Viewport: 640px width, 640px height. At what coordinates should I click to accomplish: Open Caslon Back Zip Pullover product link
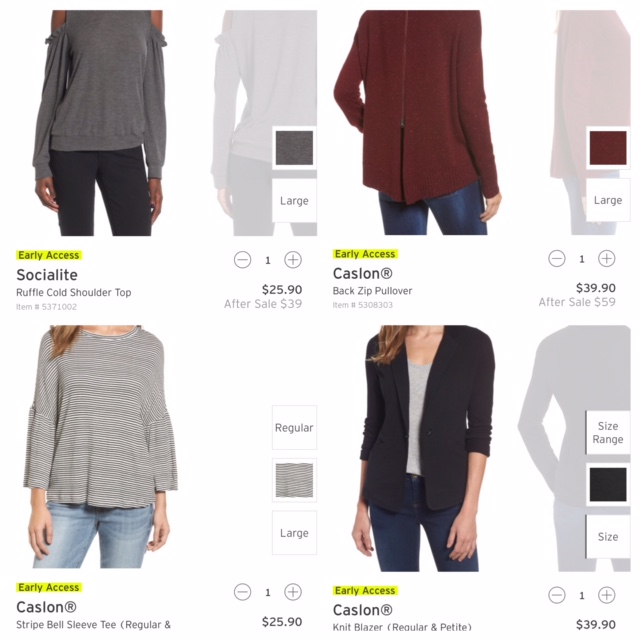372,291
